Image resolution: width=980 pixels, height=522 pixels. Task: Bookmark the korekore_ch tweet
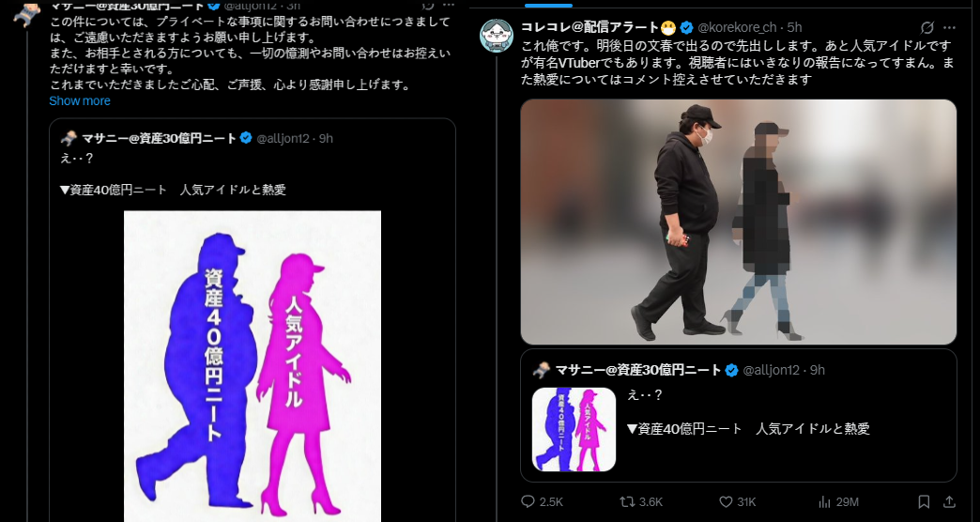[924, 502]
